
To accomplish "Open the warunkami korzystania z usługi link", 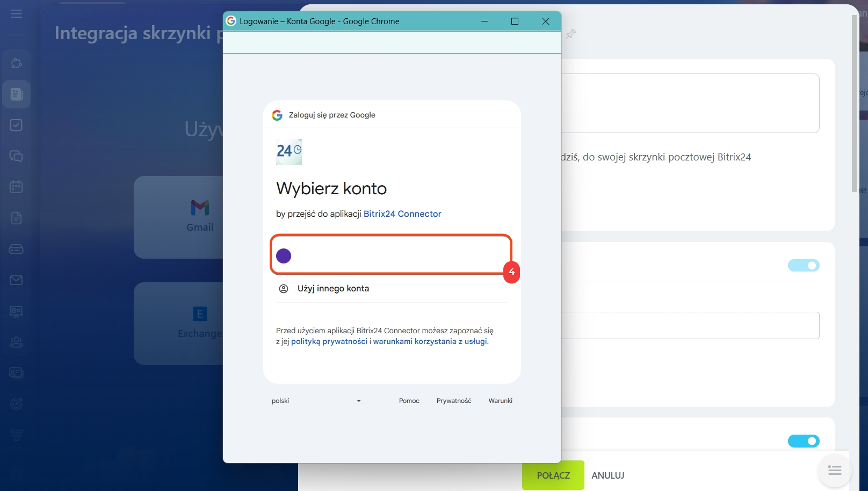I will click(430, 341).
